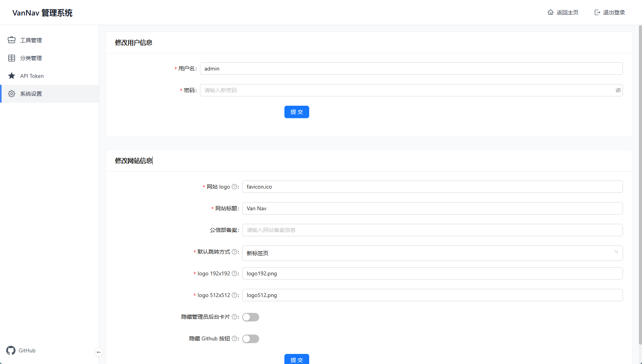This screenshot has width=642, height=364.
Task: Click the help icon next to 隐藏 Github 按钮
Action: point(234,338)
